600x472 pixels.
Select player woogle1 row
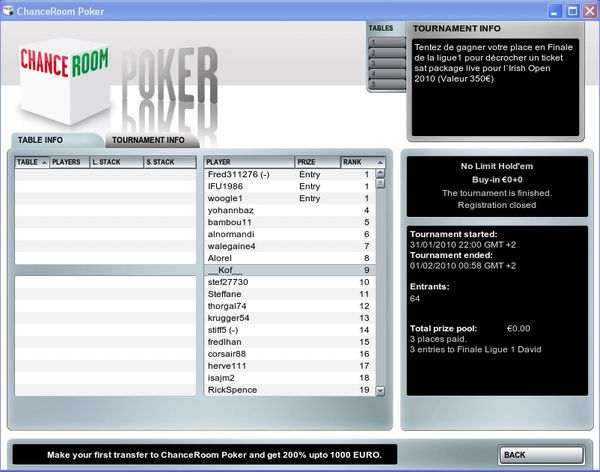(x=290, y=198)
